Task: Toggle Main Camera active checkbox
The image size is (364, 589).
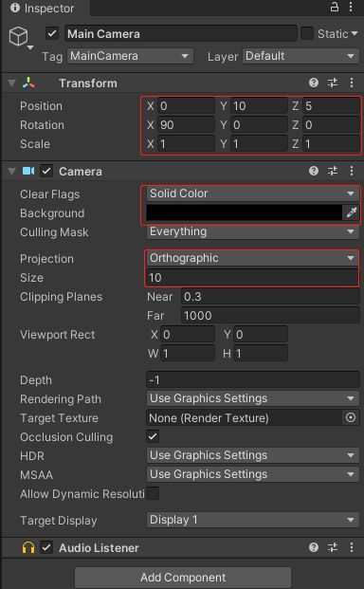Action: [52, 34]
